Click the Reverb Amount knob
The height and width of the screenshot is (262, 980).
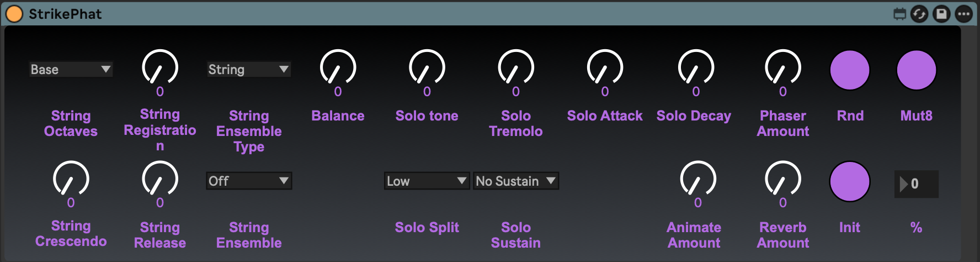[782, 179]
